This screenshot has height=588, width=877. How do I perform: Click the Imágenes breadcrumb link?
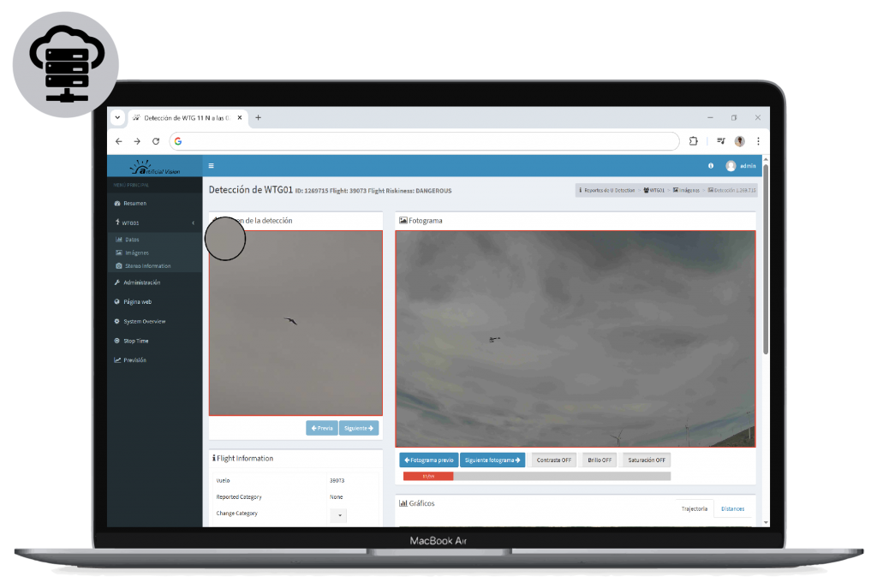686,190
